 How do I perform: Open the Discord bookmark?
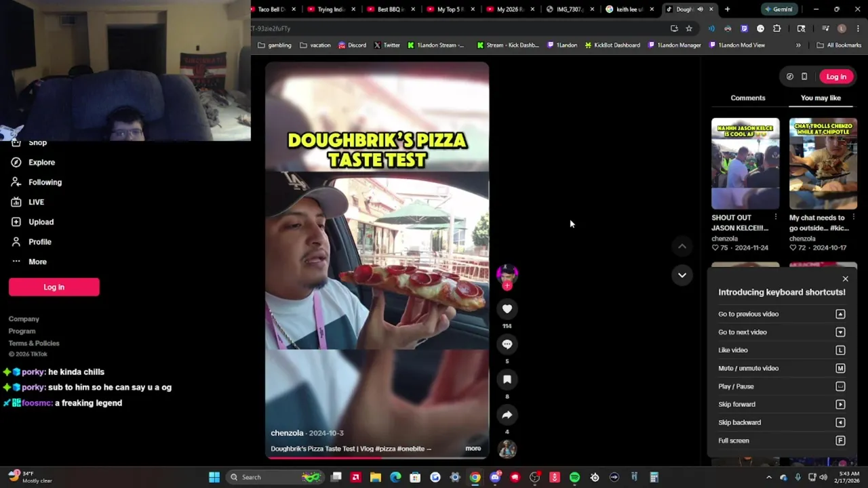pyautogui.click(x=352, y=45)
